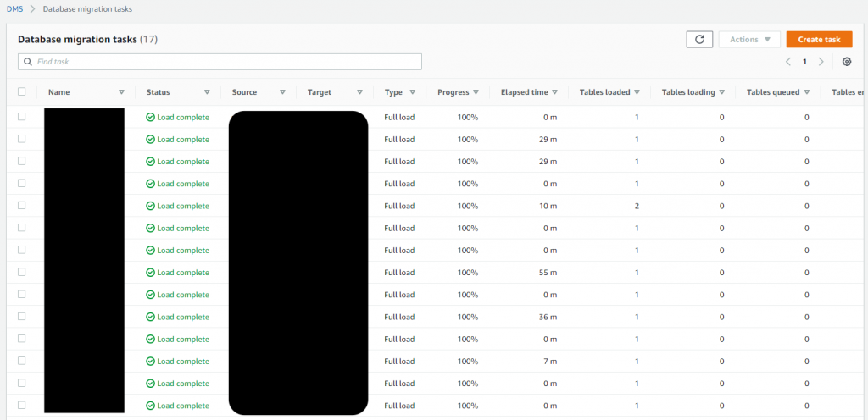Click Database migration tasks breadcrumb
The height and width of the screenshot is (420, 868).
pyautogui.click(x=87, y=9)
